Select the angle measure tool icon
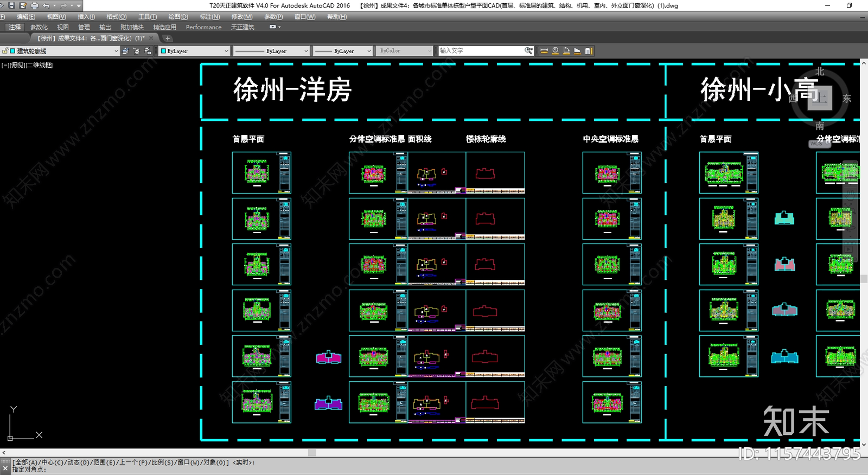Image resolution: width=868 pixels, height=475 pixels. [x=566, y=51]
